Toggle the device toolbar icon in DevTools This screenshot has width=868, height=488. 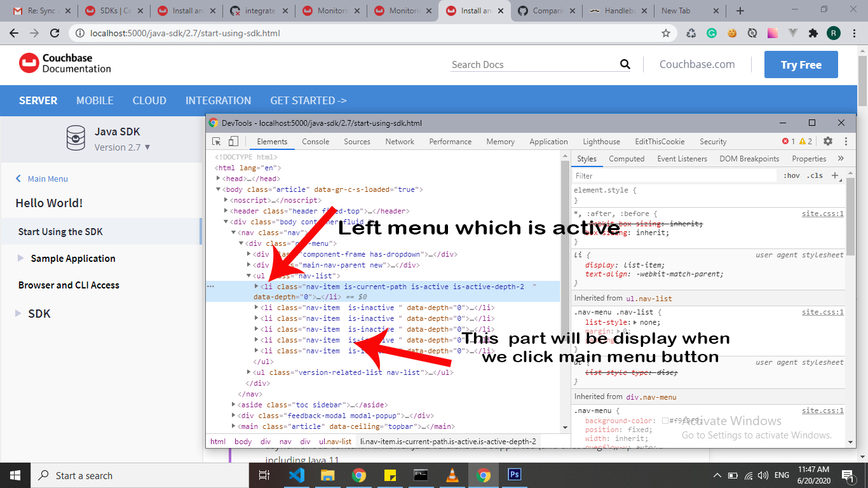pos(233,142)
